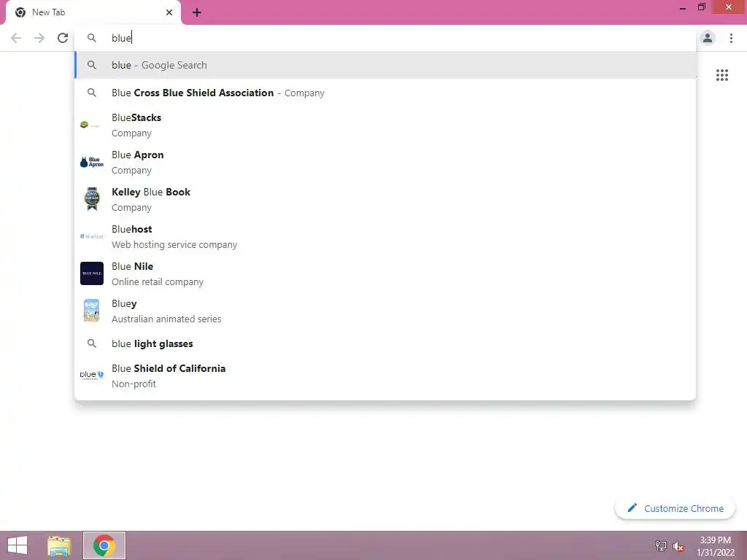
Task: Click the muted volume tray icon
Action: 678,546
